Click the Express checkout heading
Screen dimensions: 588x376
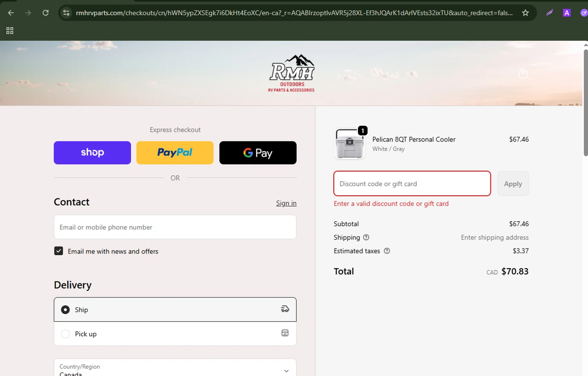coord(175,130)
